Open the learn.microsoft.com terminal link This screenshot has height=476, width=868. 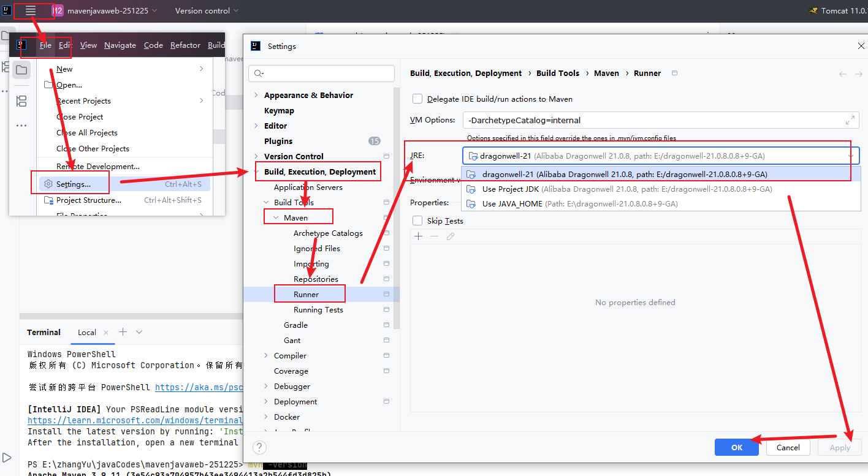click(135, 420)
